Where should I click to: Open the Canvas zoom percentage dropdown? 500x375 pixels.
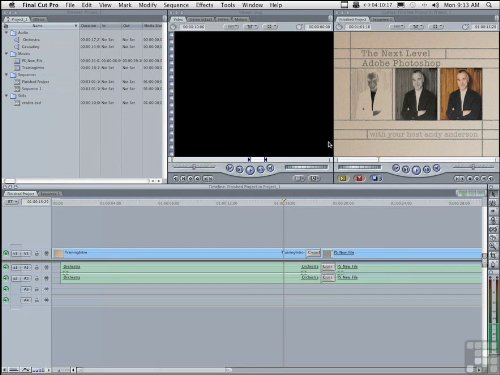coord(397,27)
